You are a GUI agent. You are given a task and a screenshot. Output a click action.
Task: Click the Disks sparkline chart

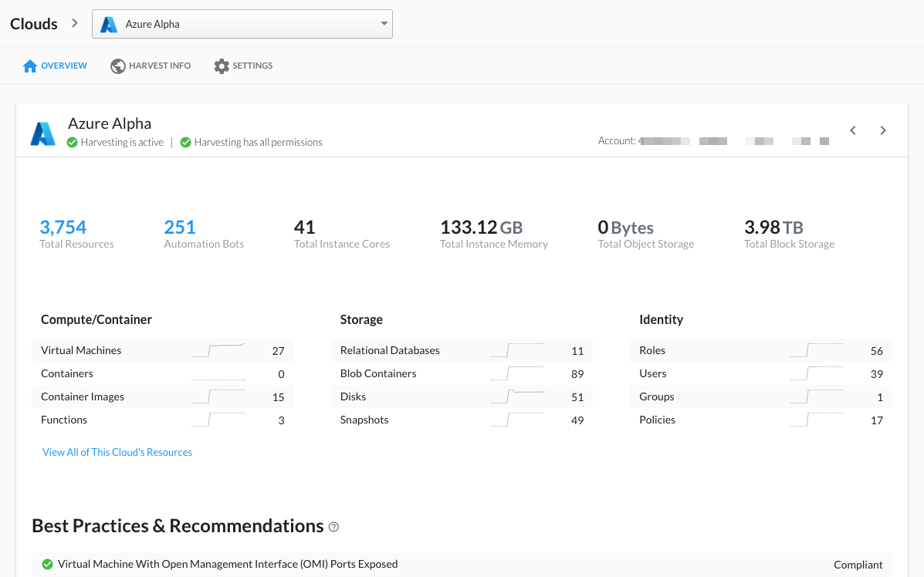tap(517, 396)
